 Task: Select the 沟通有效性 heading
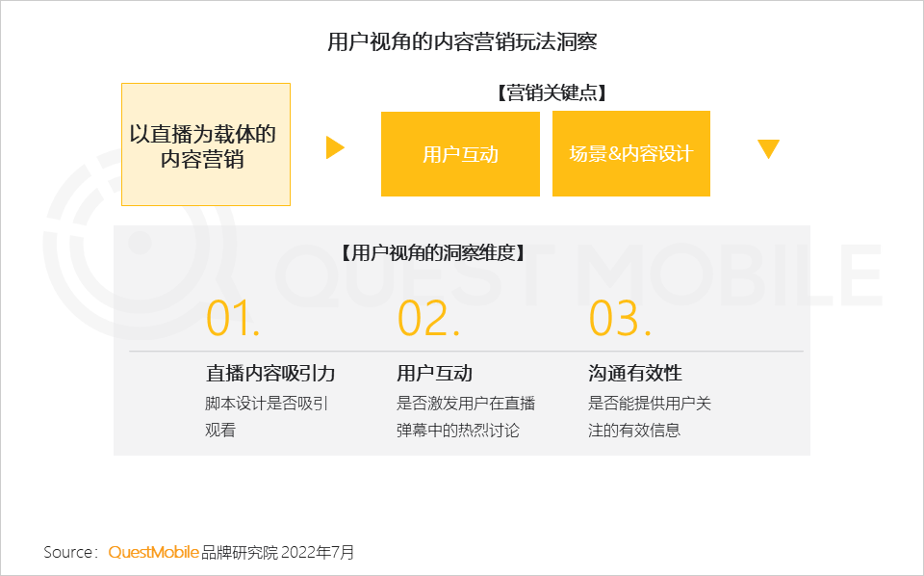click(x=635, y=374)
